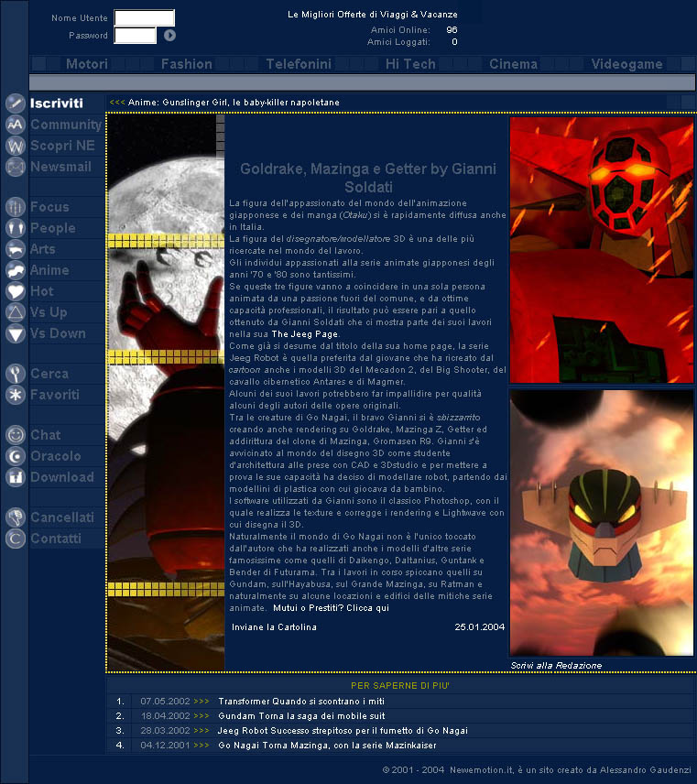
Task: Click the W icon beside Scopri NE
Action: 16,146
